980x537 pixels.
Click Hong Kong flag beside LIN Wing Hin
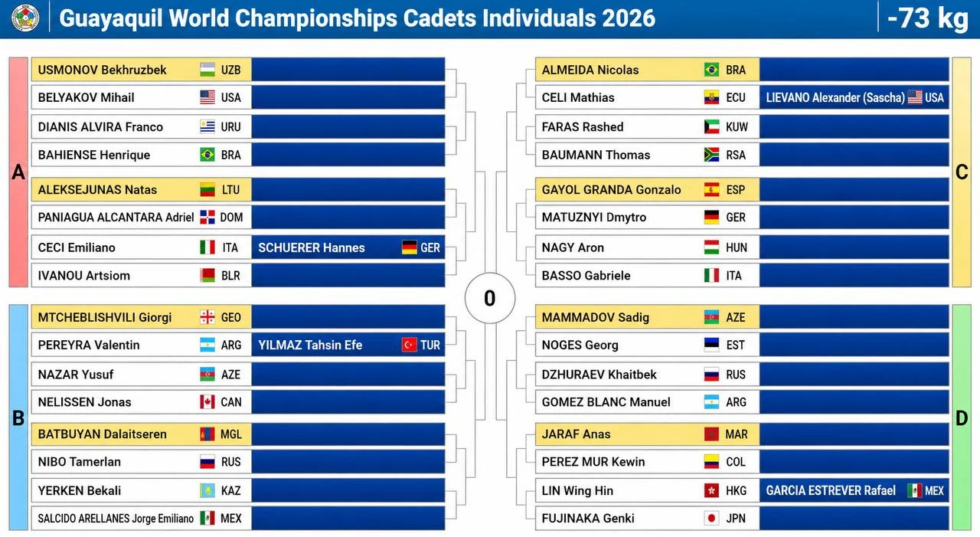pyautogui.click(x=711, y=490)
